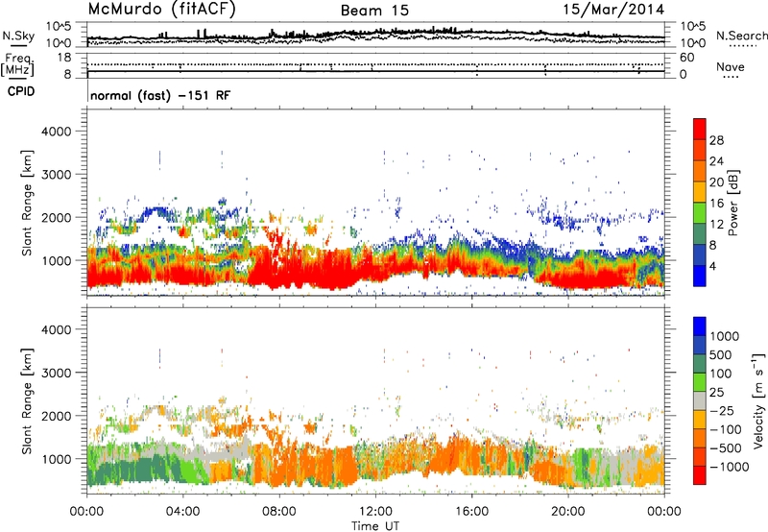Click the "normal (fast) -151 RF" text

coord(160,95)
